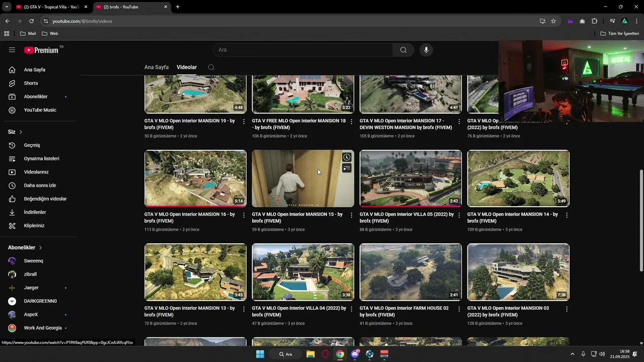Open options menu for MANSION 16 video
Image resolution: width=644 pixels, height=362 pixels.
[x=244, y=215]
